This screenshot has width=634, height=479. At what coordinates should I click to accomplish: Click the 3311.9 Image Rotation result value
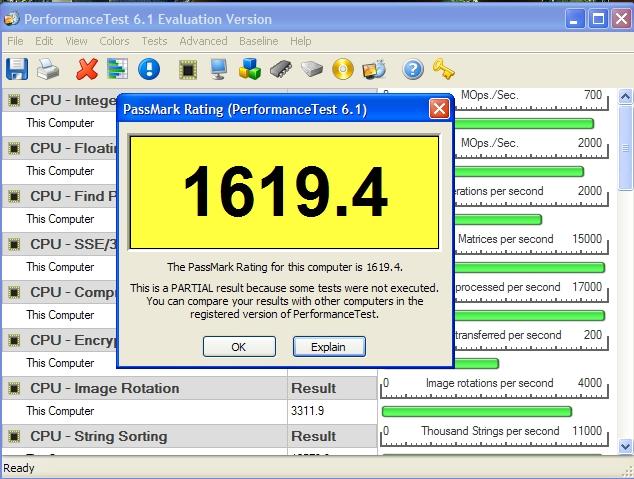pyautogui.click(x=307, y=411)
